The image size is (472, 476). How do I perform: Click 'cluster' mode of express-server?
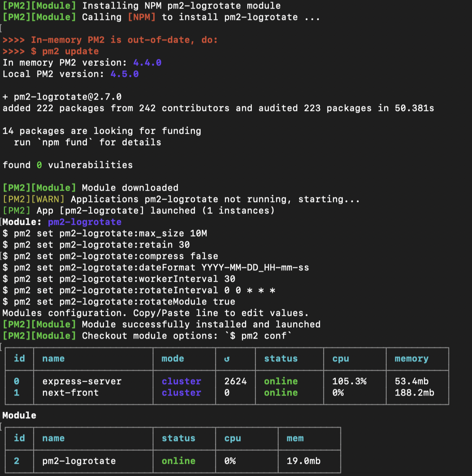182,381
